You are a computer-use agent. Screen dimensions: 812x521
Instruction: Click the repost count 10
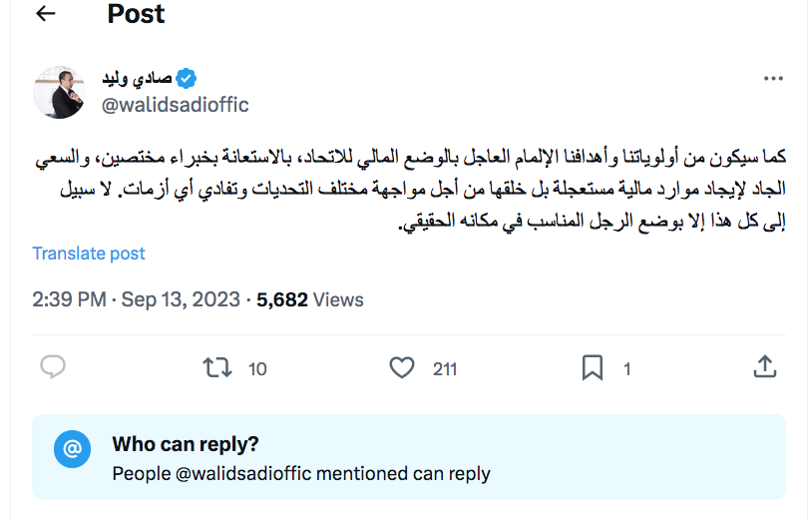coord(257,369)
